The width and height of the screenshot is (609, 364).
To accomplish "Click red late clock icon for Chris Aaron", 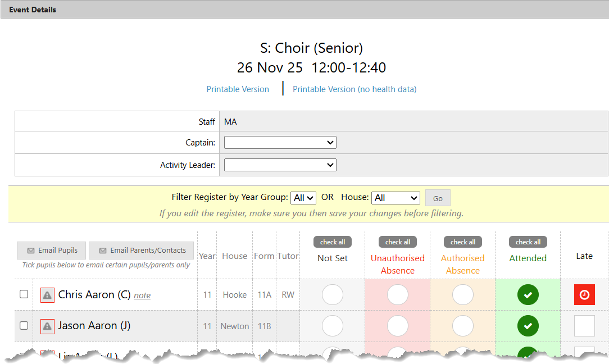I will pos(584,295).
